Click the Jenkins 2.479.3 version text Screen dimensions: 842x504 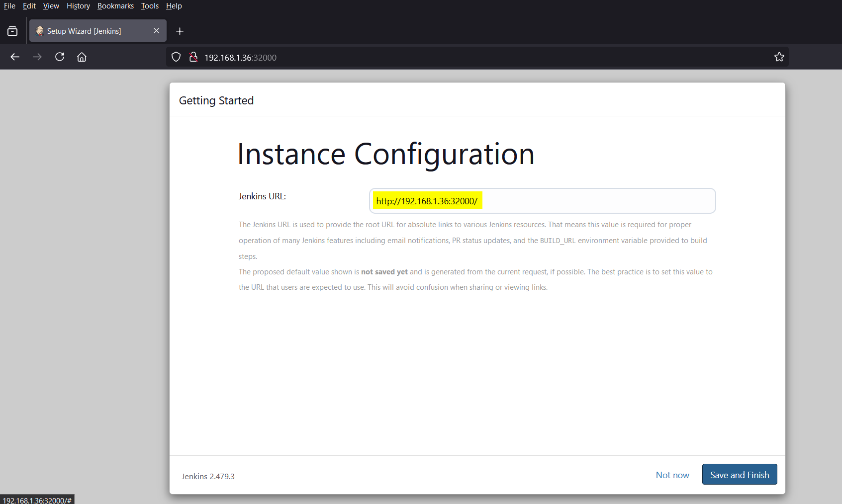coord(208,476)
